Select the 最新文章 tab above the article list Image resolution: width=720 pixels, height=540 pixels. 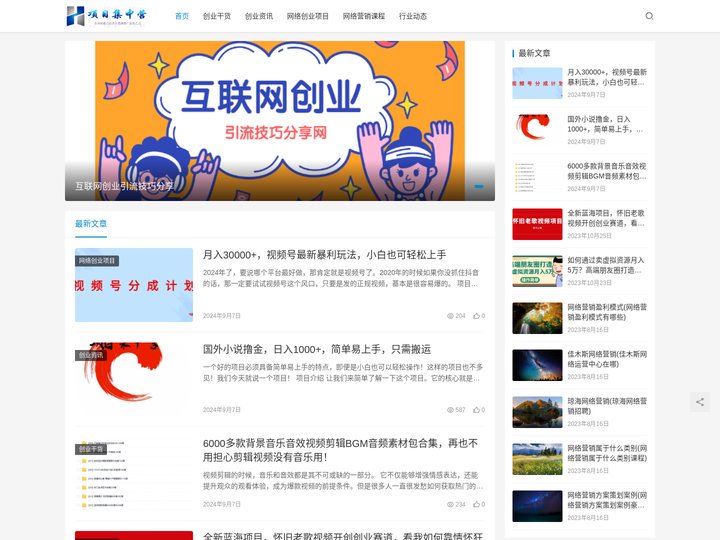click(91, 224)
